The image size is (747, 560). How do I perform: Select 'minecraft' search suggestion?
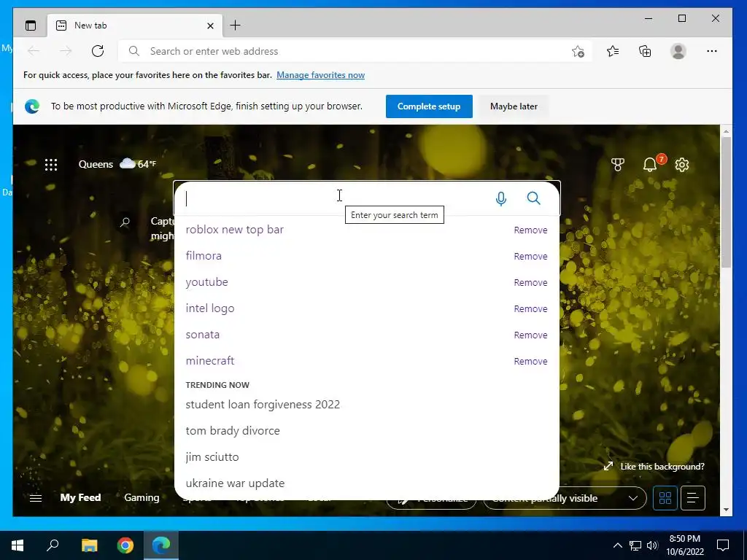209,360
